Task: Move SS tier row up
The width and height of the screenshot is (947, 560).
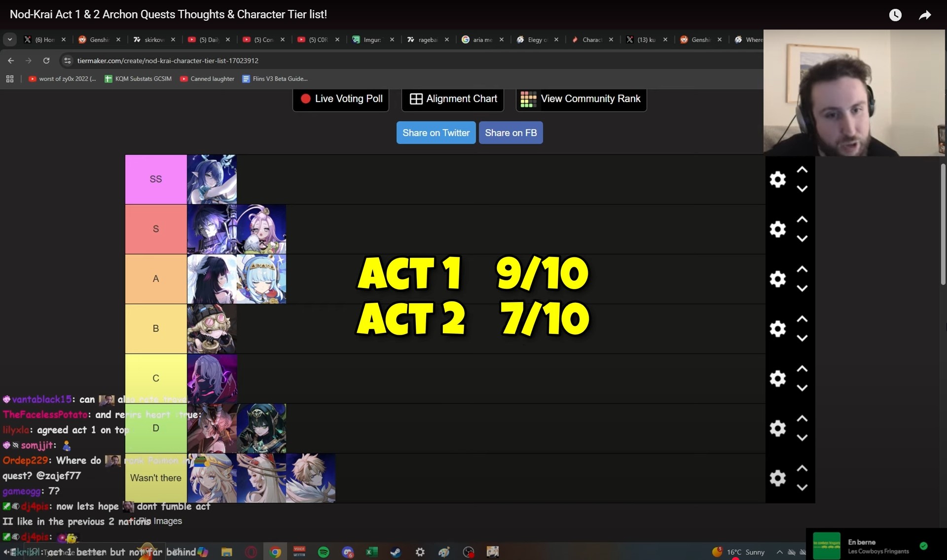Action: (x=802, y=170)
